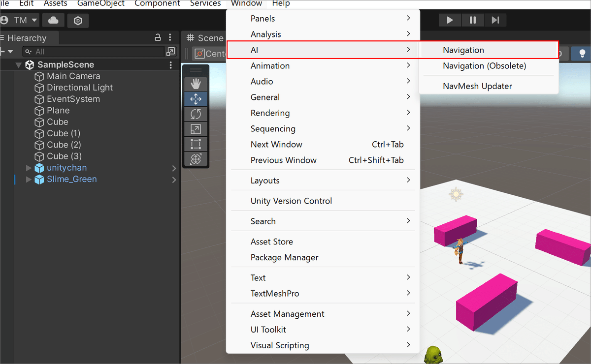Screen dimensions: 591x364
Task: Open unitychan prefab chevron on right
Action: coord(174,168)
